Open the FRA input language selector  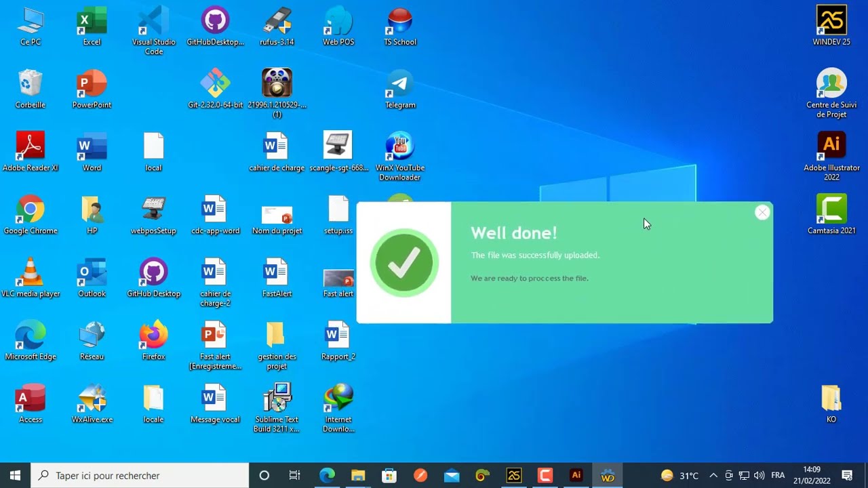pos(778,475)
